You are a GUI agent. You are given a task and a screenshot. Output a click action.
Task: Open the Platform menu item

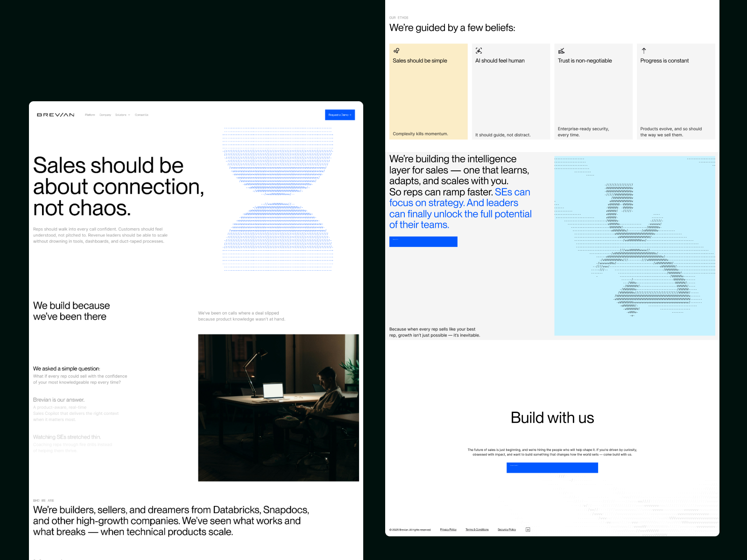[x=90, y=115]
